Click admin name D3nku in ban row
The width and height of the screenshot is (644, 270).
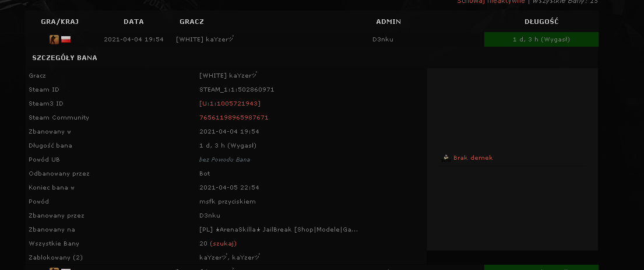point(383,40)
